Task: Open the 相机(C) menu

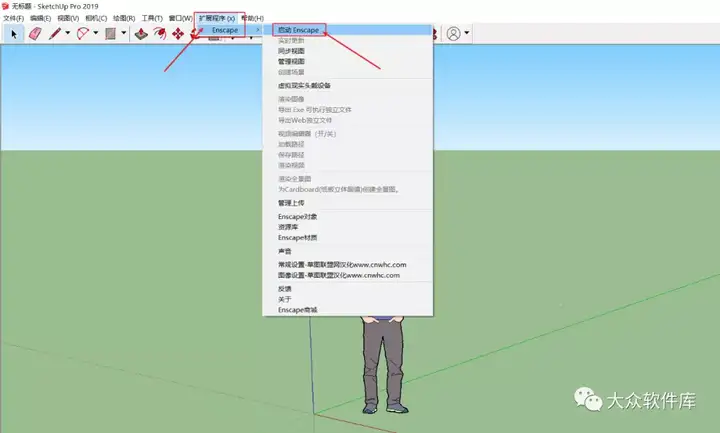Action: 96,18
